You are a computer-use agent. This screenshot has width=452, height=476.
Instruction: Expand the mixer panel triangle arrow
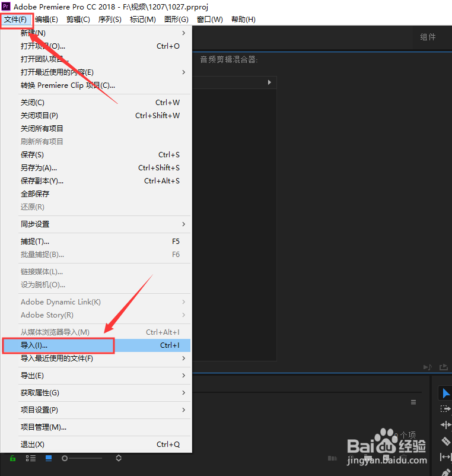pos(269,82)
